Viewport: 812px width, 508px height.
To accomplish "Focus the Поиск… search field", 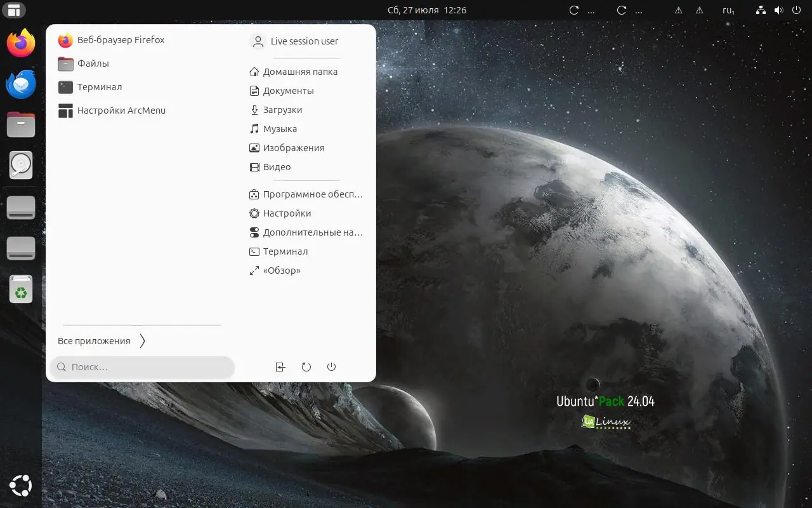I will point(142,367).
